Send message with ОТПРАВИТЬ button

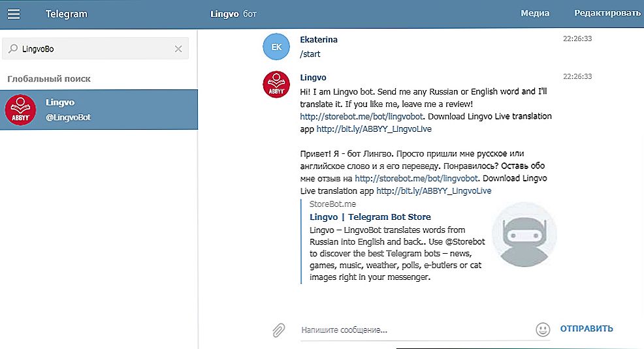(x=587, y=329)
